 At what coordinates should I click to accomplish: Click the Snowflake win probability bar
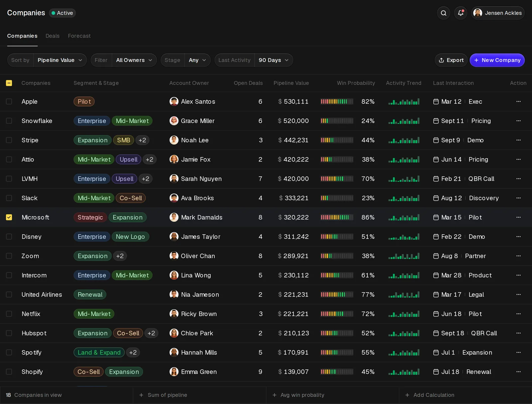point(337,121)
